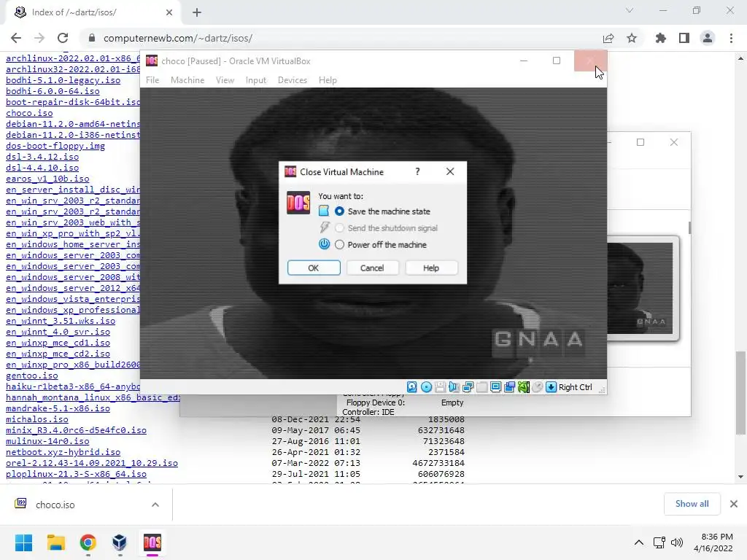Image resolution: width=747 pixels, height=560 pixels.
Task: Click the DOS VM icon in the taskbar
Action: click(152, 542)
